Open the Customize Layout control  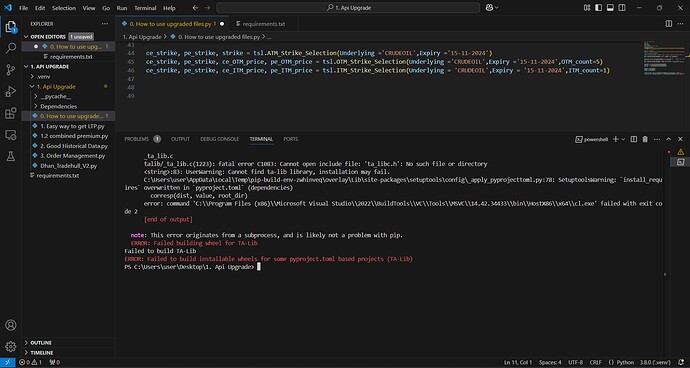coord(587,7)
